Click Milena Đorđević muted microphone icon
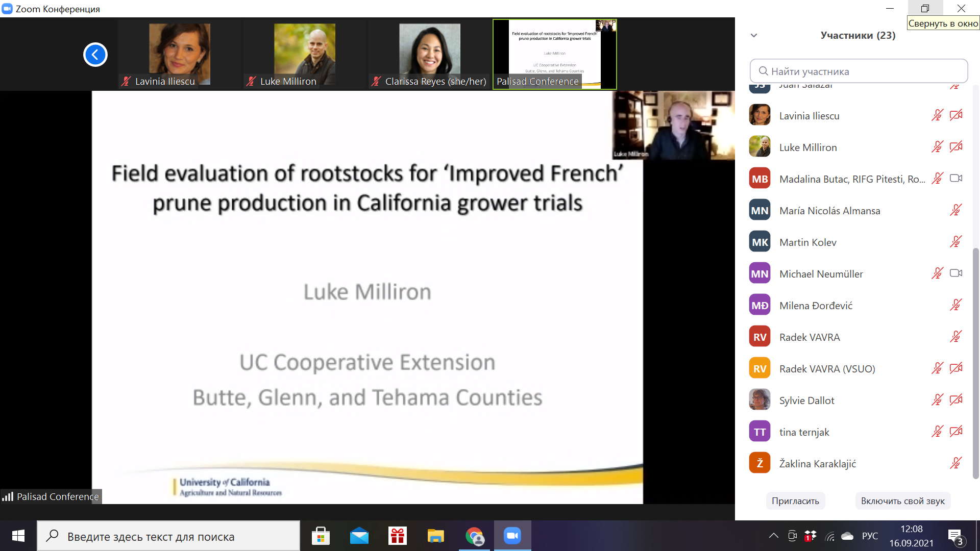Viewport: 980px width, 551px height. pos(956,305)
